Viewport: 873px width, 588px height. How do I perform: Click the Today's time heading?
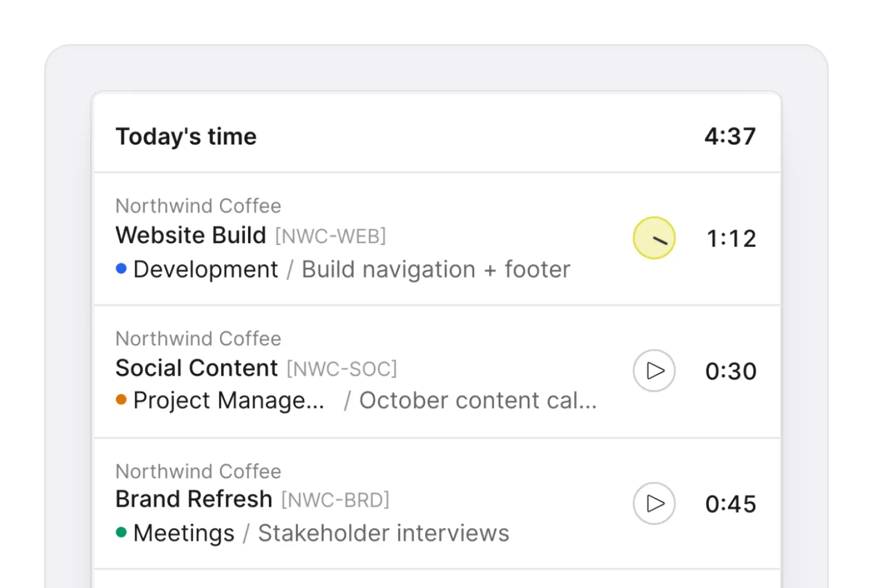click(186, 136)
